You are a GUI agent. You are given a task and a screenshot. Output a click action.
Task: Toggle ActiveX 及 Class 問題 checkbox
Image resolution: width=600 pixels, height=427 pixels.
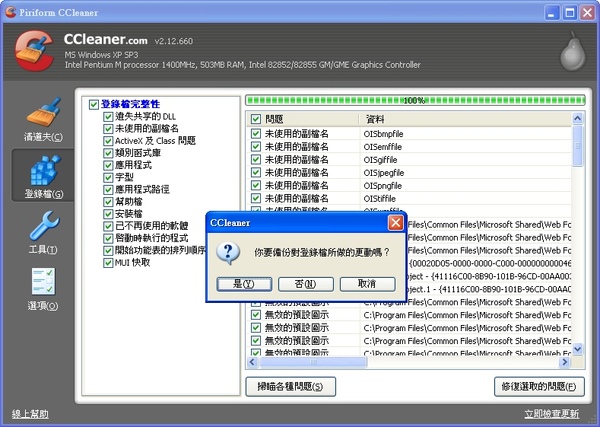click(108, 141)
